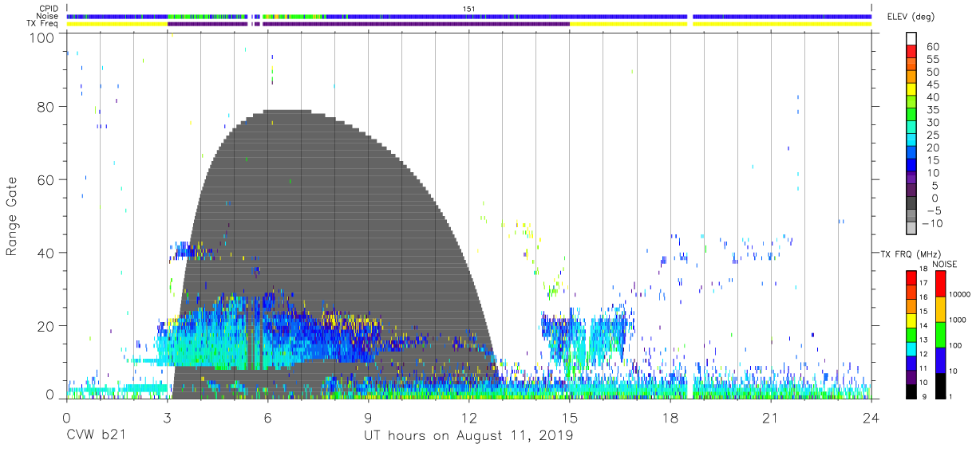Select the green segment of the NOISE colorbar

pyautogui.click(x=940, y=335)
